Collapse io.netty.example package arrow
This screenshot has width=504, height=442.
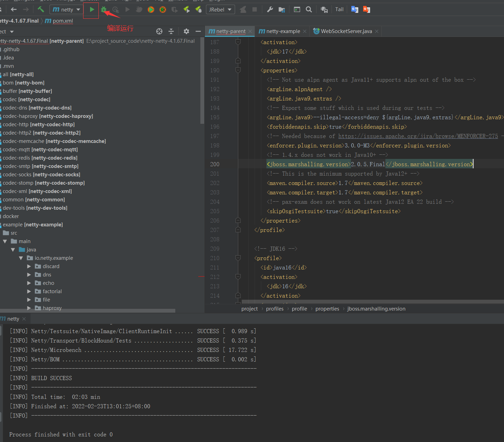coord(21,258)
